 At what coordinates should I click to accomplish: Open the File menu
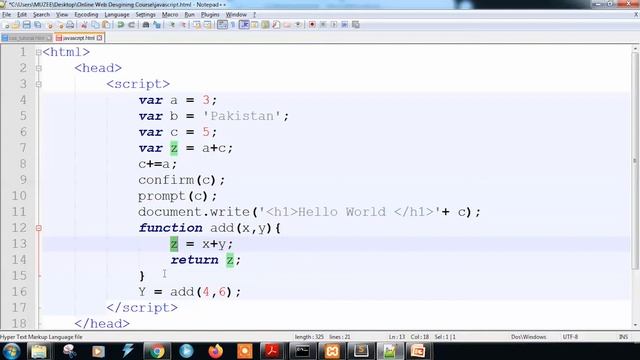(7, 14)
